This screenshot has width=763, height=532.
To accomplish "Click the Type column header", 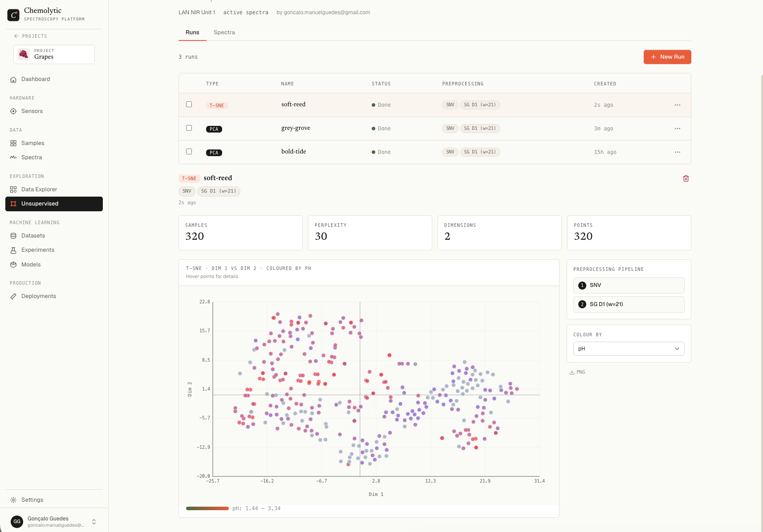I will pos(212,84).
